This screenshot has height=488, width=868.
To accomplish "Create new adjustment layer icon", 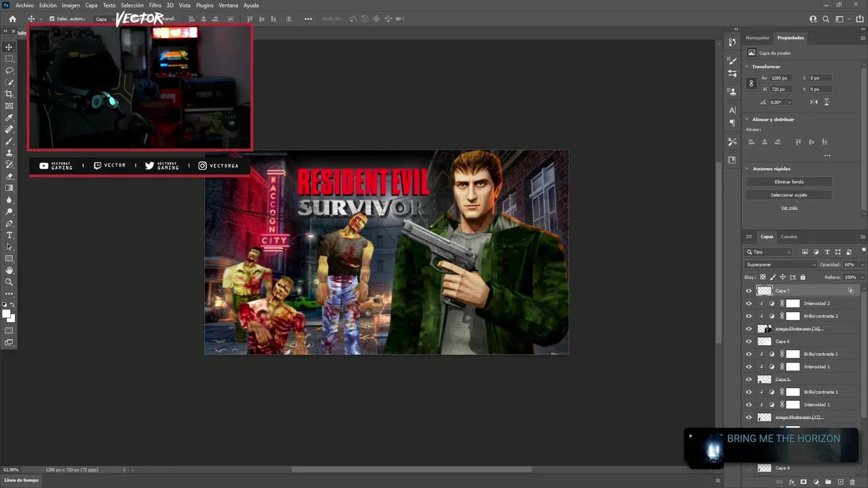I will click(x=816, y=482).
